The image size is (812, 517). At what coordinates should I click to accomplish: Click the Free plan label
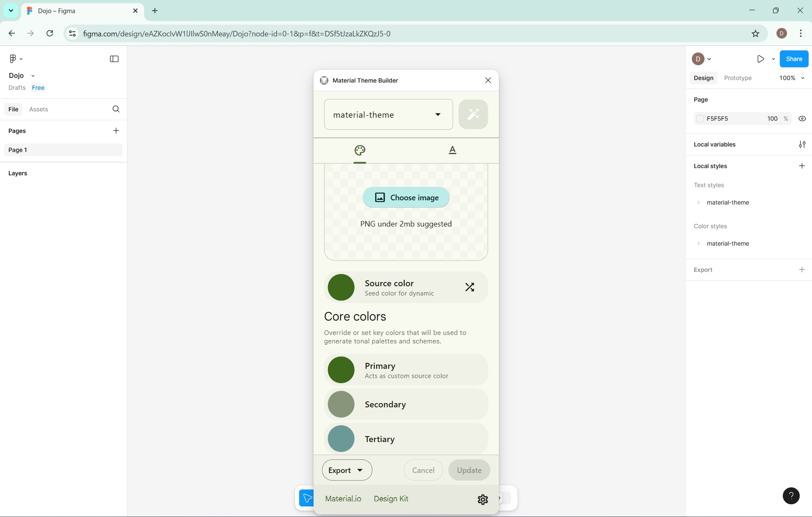click(x=38, y=88)
